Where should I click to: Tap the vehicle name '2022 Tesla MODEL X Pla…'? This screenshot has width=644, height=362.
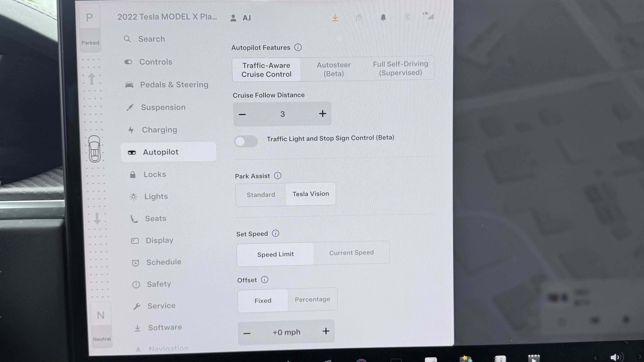(x=167, y=17)
